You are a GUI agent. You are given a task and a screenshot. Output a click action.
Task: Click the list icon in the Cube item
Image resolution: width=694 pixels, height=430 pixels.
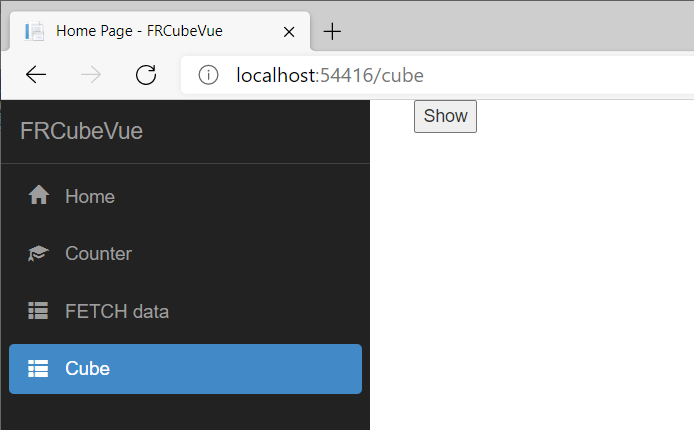coord(38,368)
